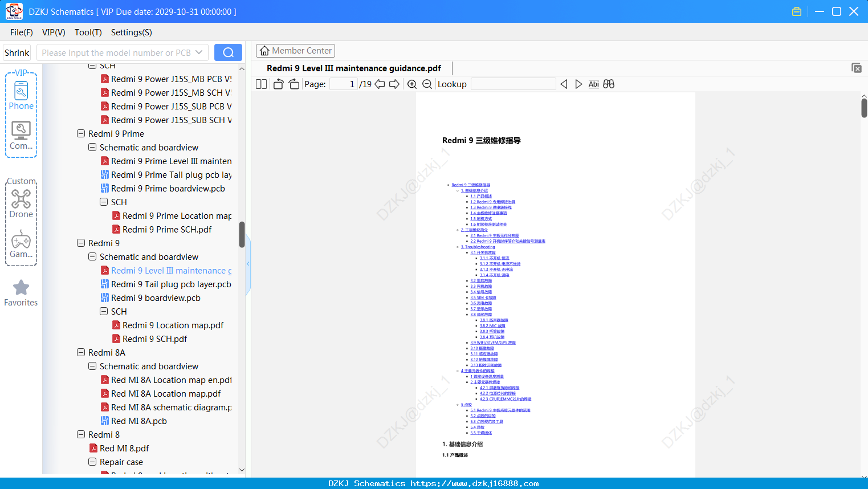The width and height of the screenshot is (868, 489).
Task: Open Red MI 8A Location map en.pdf
Action: [x=172, y=380]
